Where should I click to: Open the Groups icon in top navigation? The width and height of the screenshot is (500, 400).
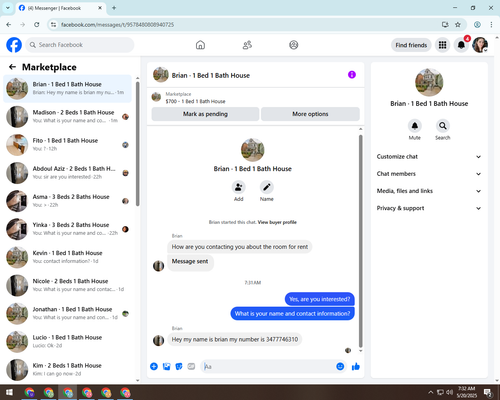[x=294, y=45]
